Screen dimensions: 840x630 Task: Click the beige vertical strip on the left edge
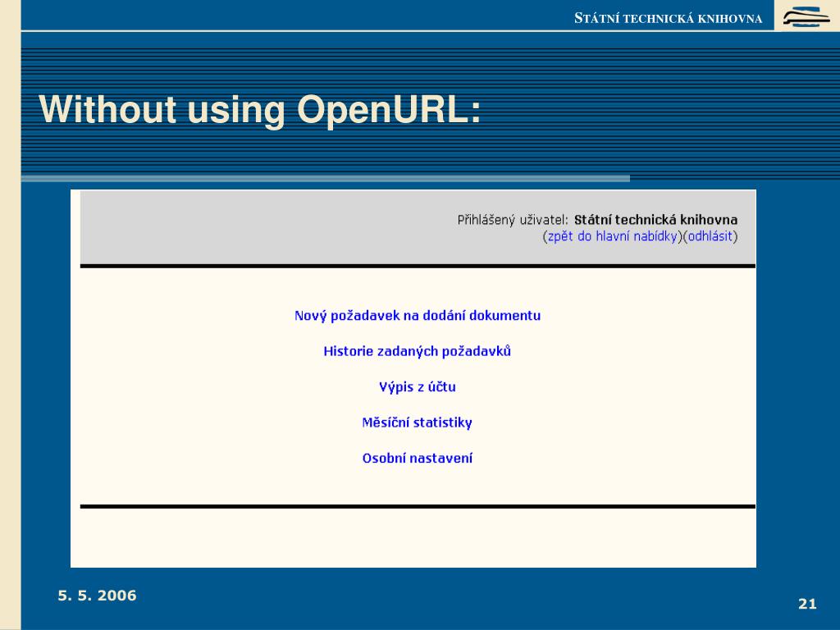[x=10, y=328]
